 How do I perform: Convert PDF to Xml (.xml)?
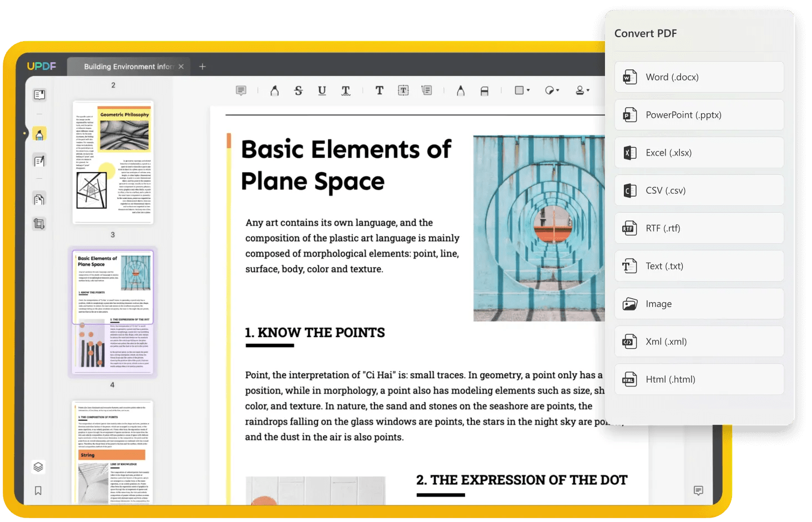pos(699,342)
